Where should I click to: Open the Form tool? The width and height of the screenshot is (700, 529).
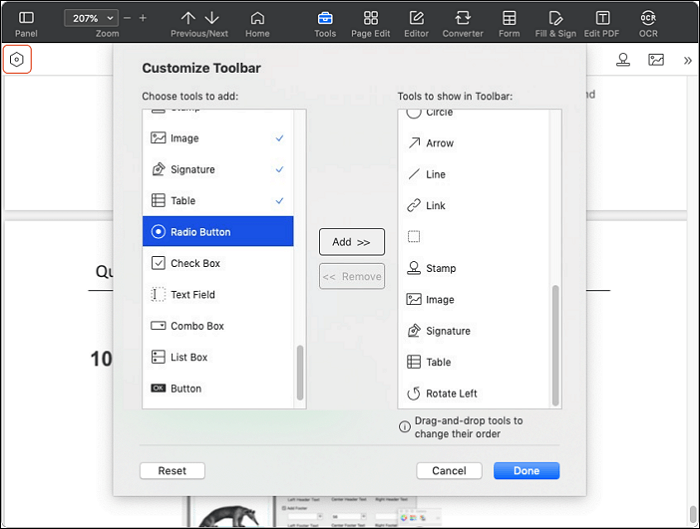click(509, 22)
